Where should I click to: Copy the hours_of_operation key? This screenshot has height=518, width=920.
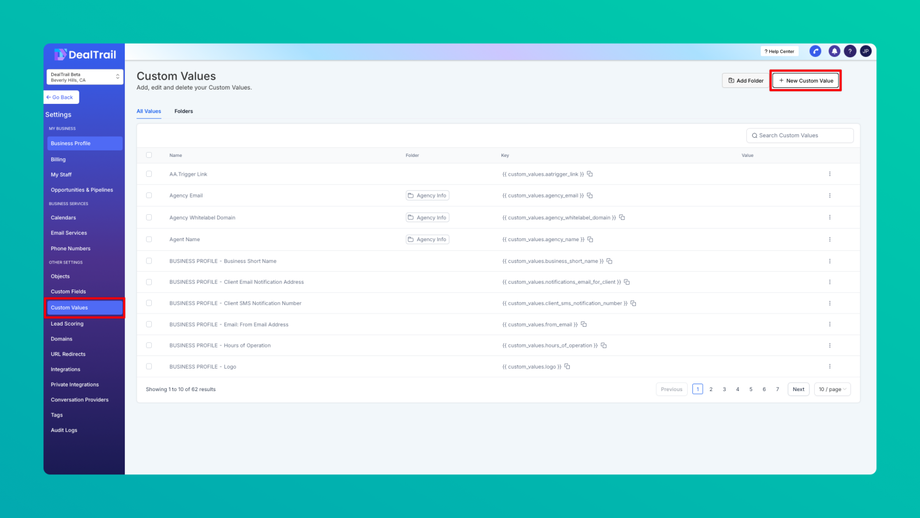[604, 345]
